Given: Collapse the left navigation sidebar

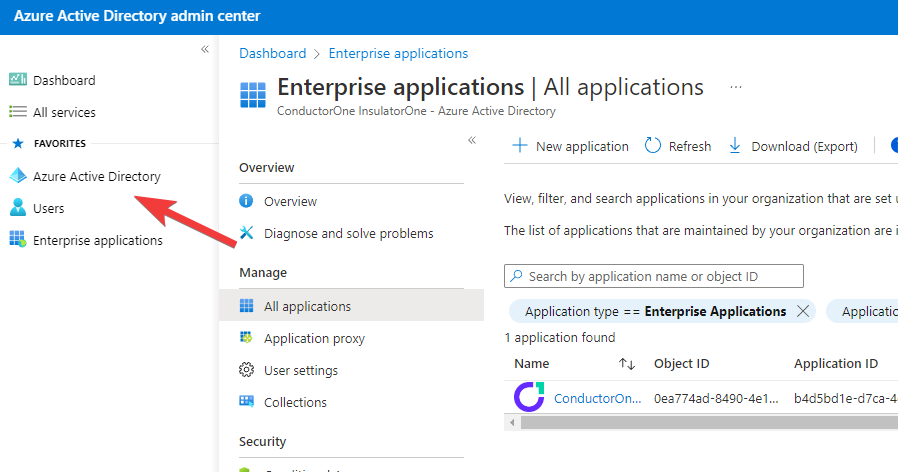Looking at the screenshot, I should [x=204, y=49].
